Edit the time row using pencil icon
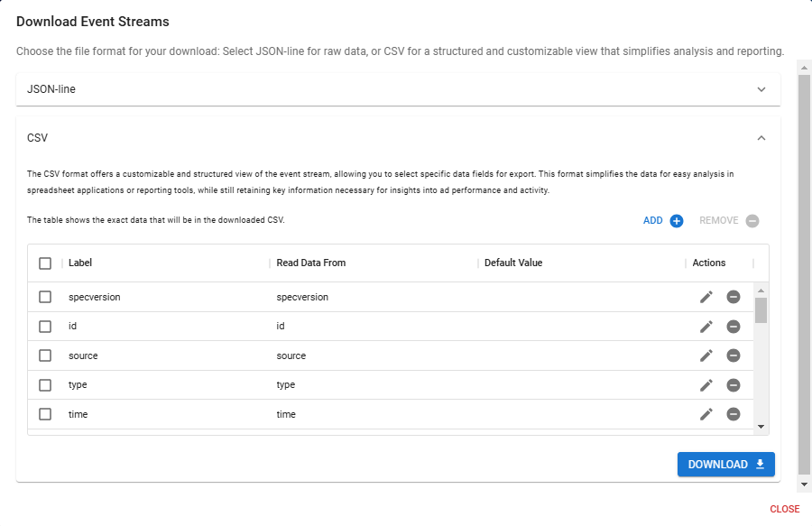Screen dimensions: 812x526 click(706, 414)
